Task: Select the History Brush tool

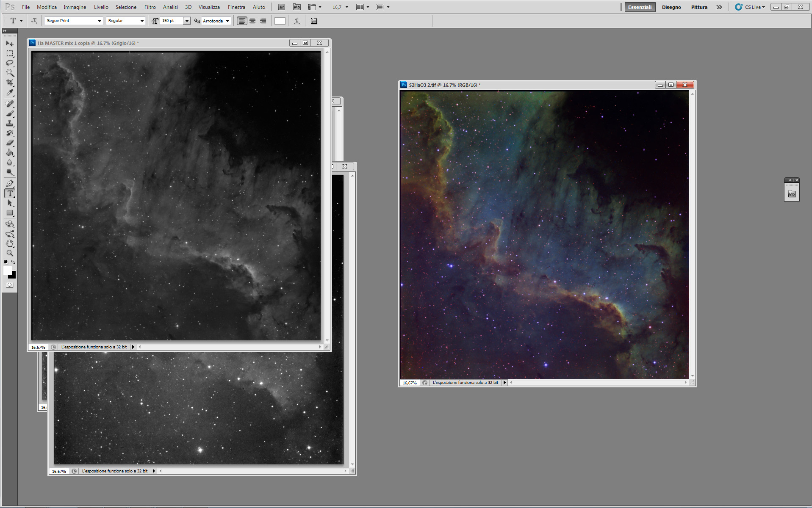Action: tap(10, 133)
